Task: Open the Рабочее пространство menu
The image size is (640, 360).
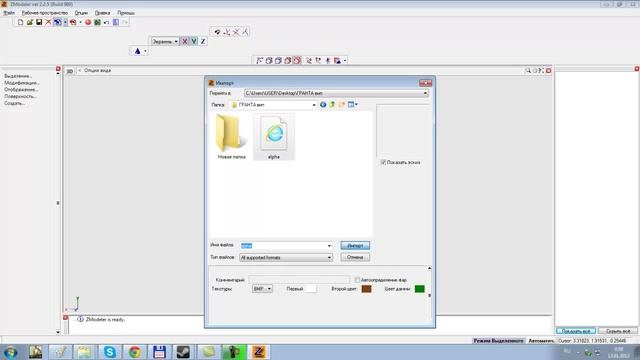Action: 45,13
